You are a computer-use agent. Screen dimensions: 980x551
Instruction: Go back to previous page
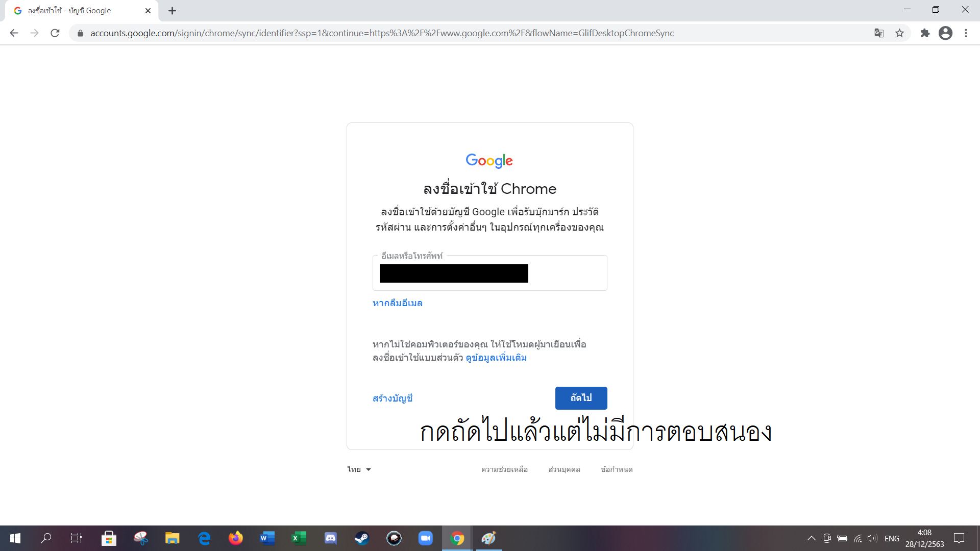coord(14,33)
